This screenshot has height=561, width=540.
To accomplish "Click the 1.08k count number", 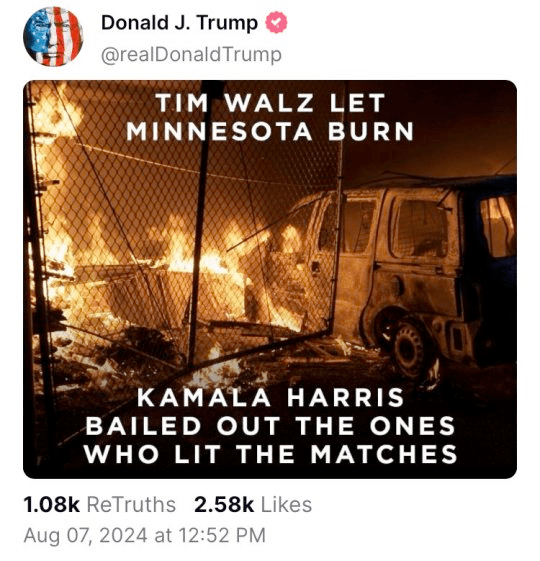I will coord(52,505).
